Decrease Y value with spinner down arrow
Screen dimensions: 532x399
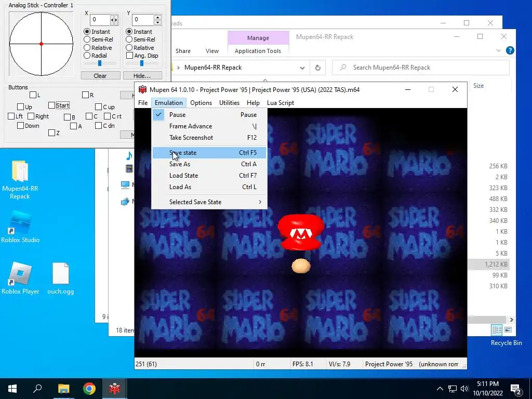pyautogui.click(x=157, y=22)
